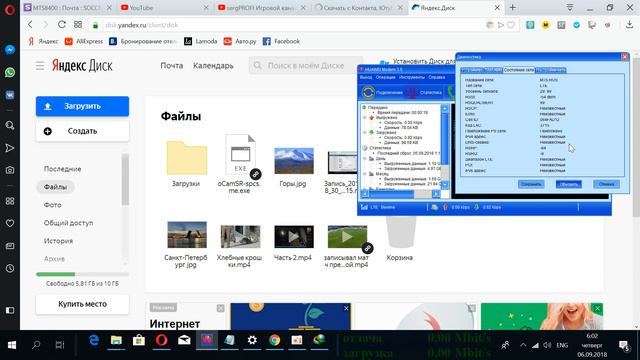Select Общий доступ in sidebar
This screenshot has width=640, height=360.
69,223
